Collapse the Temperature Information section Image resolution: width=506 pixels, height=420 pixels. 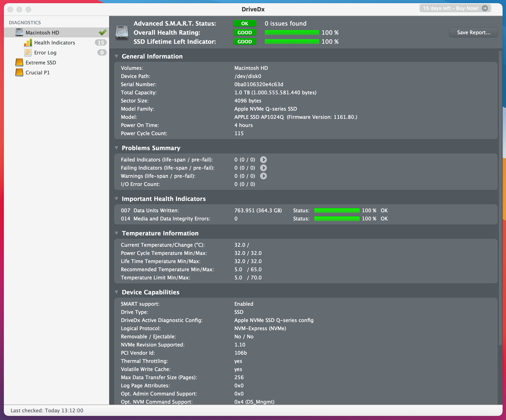[x=117, y=233]
